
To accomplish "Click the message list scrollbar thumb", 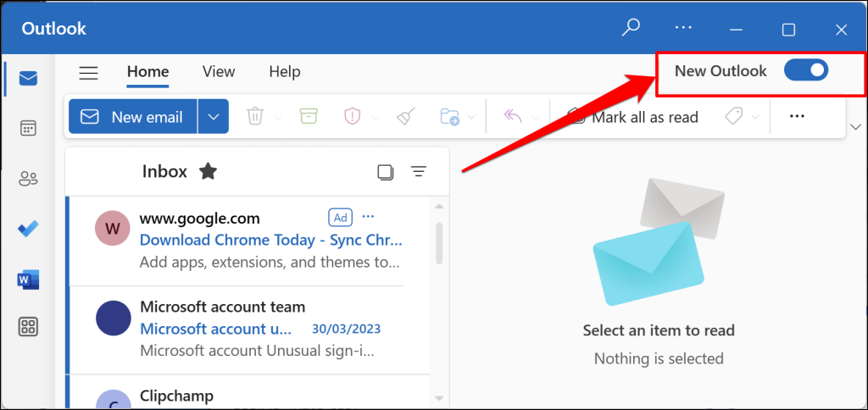I will coord(439,244).
